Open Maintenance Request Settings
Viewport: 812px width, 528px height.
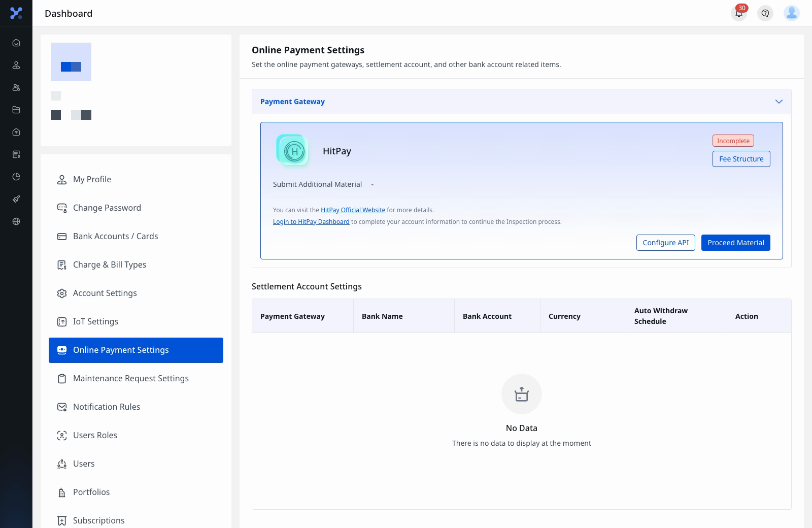point(136,379)
